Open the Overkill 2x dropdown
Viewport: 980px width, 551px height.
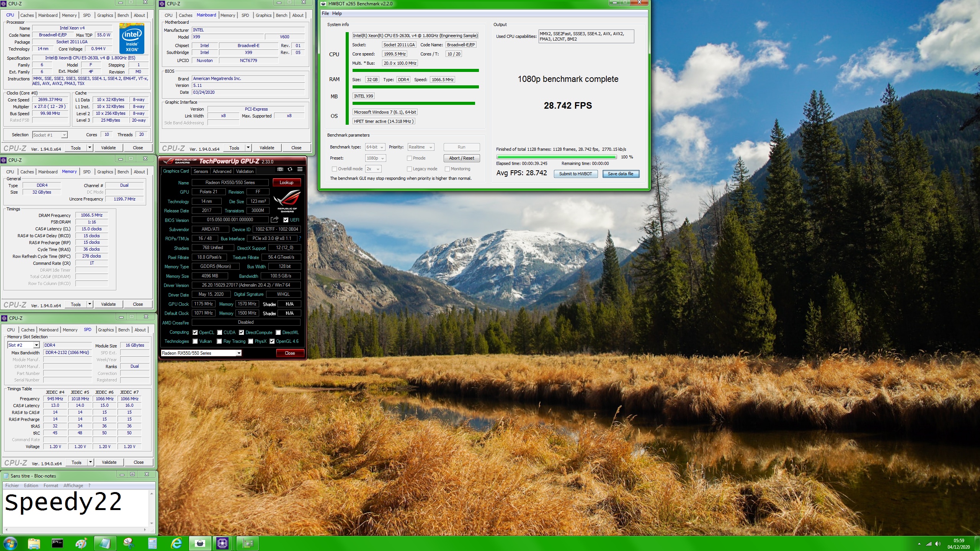373,169
